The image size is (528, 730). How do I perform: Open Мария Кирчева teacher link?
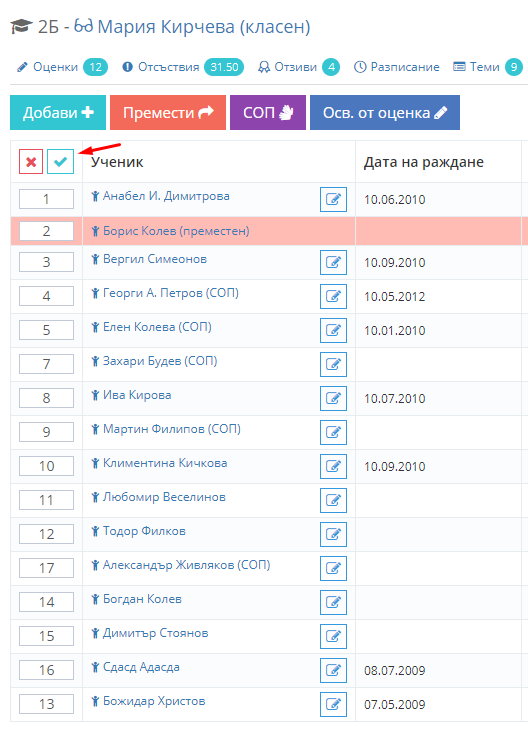(192, 27)
